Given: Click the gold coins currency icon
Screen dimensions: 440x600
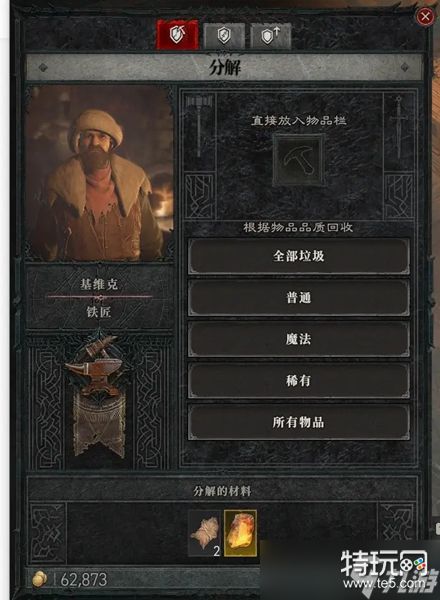Looking at the screenshot, I should (39, 579).
